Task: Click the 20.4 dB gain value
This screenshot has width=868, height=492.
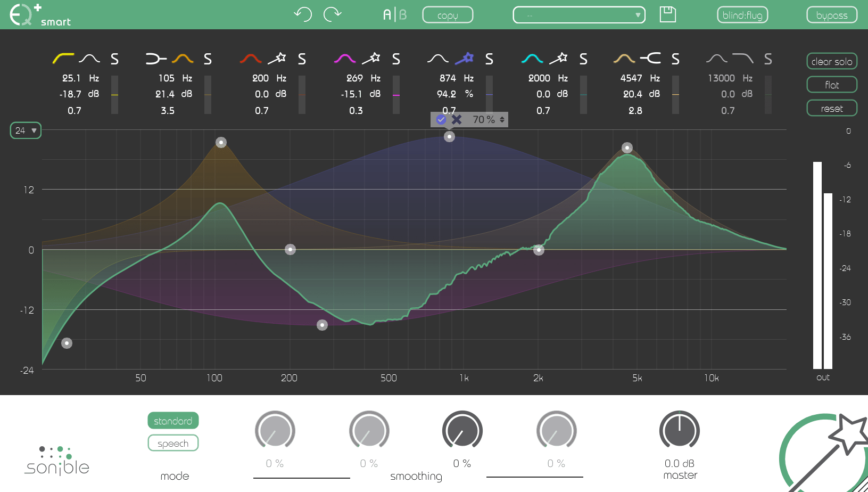Action: [x=633, y=94]
